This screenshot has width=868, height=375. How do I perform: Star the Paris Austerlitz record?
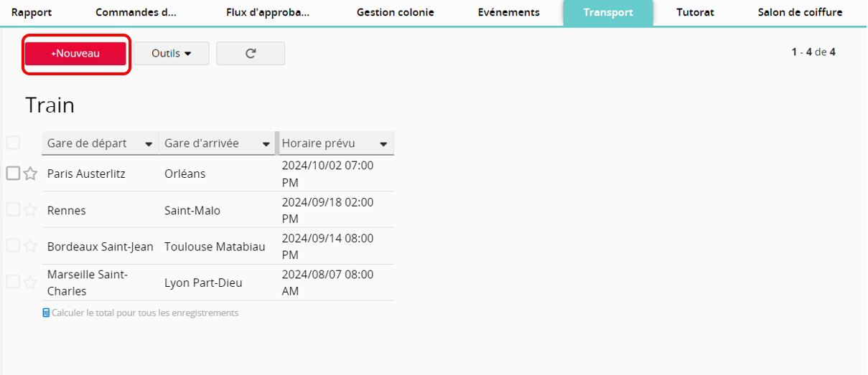pos(30,174)
